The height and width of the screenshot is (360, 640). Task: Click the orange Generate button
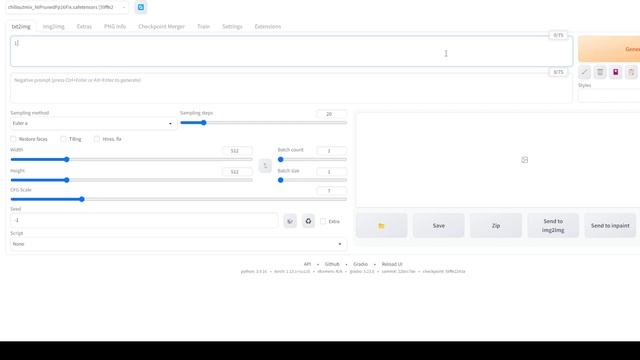click(x=609, y=49)
